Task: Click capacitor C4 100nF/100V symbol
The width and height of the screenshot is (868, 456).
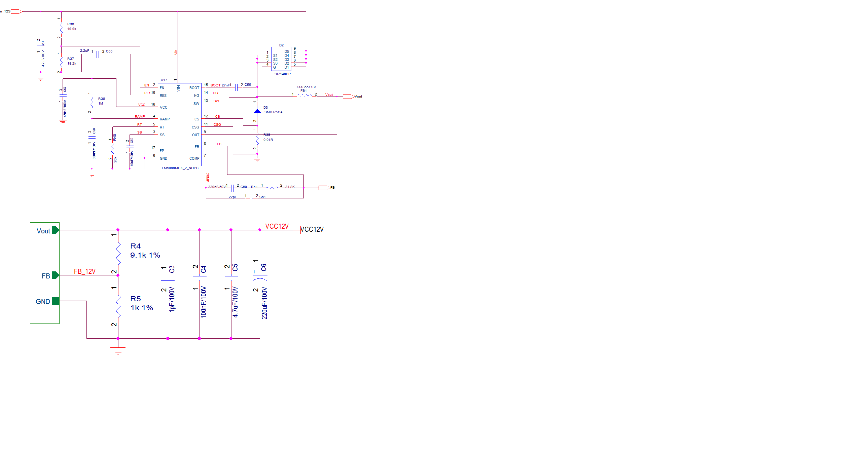Action: tap(200, 278)
